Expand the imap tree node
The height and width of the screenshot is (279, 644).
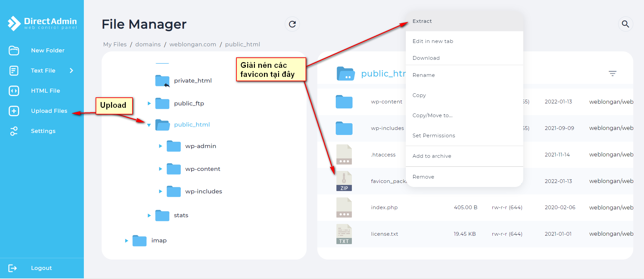[x=126, y=240]
